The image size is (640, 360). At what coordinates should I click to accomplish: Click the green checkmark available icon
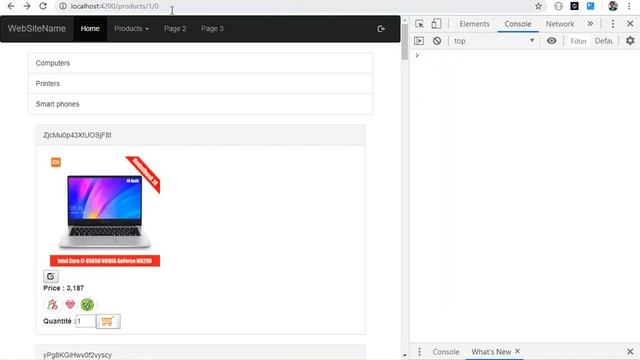[87, 304]
